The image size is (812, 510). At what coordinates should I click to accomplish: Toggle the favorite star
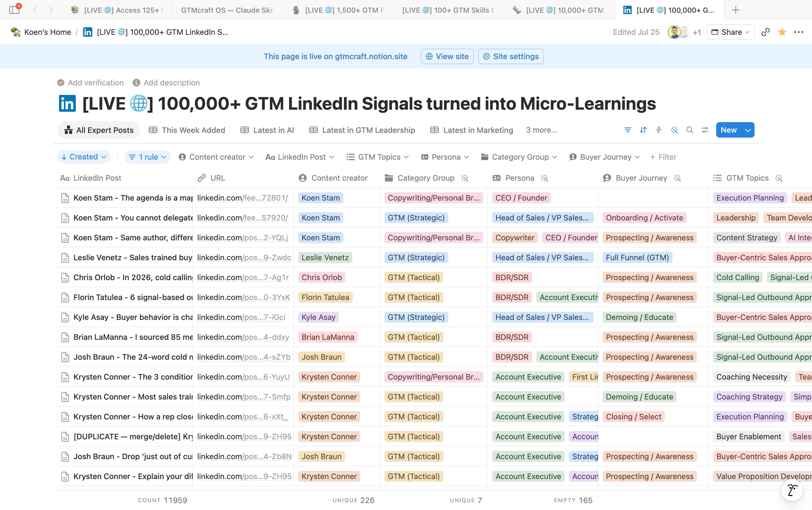click(x=782, y=32)
